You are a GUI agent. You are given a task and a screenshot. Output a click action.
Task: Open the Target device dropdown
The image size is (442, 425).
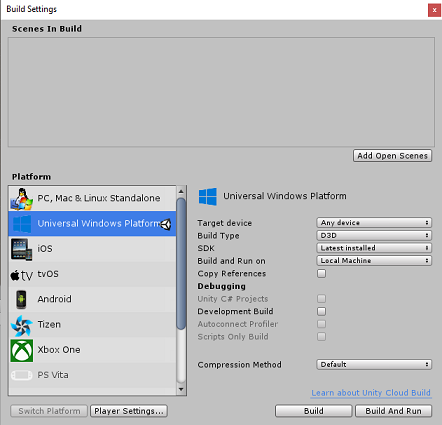(x=374, y=223)
